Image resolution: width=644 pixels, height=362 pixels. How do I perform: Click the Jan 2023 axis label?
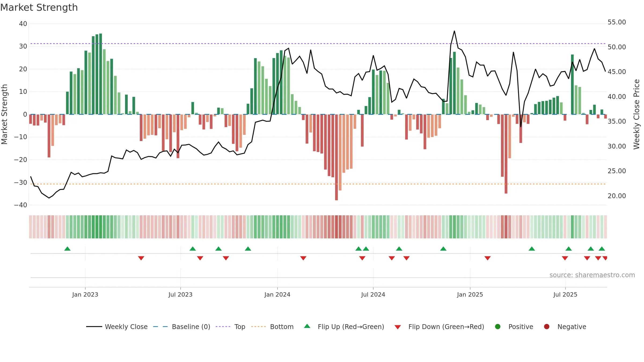pos(85,294)
